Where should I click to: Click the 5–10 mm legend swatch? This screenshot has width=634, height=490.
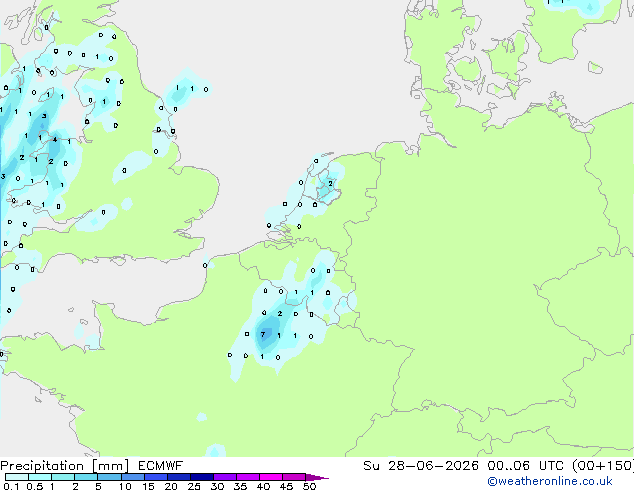[109, 477]
